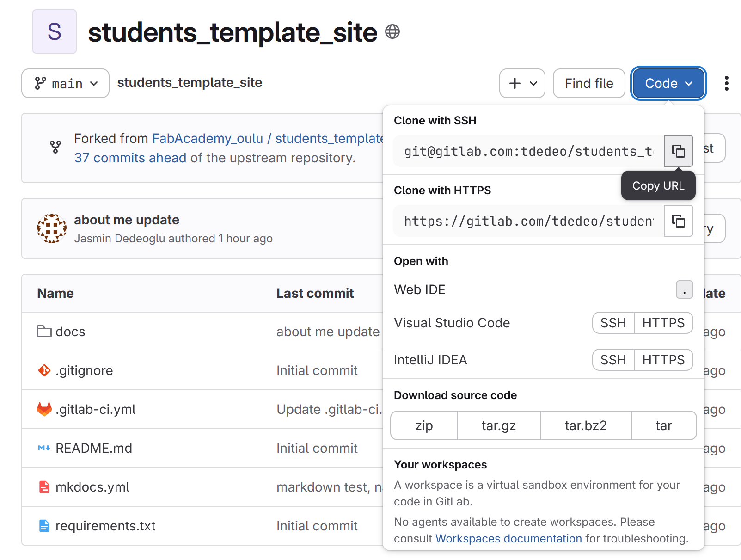Open the Workspaces documentation link
Screen dimensions: 741x560
(x=508, y=538)
